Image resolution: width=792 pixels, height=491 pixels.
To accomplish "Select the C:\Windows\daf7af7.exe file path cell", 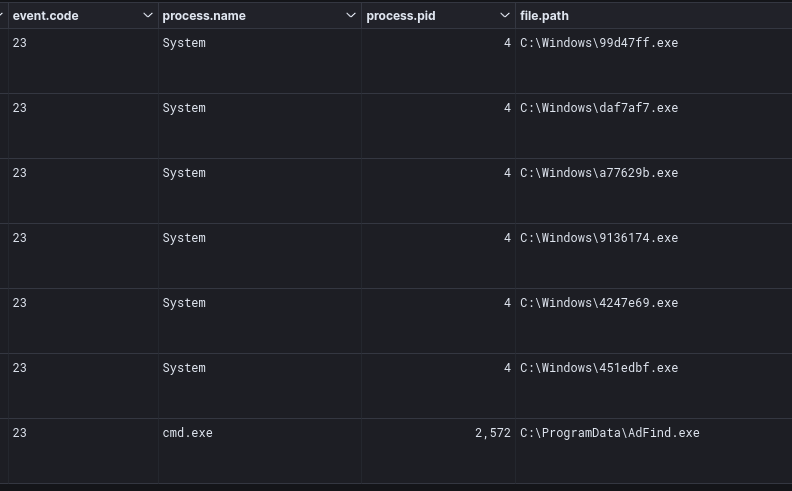I will click(x=599, y=108).
